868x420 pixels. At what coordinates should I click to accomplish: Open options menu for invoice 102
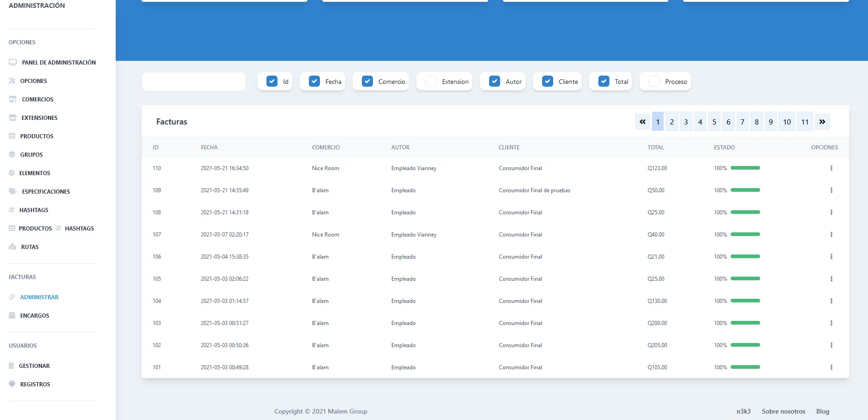click(831, 345)
